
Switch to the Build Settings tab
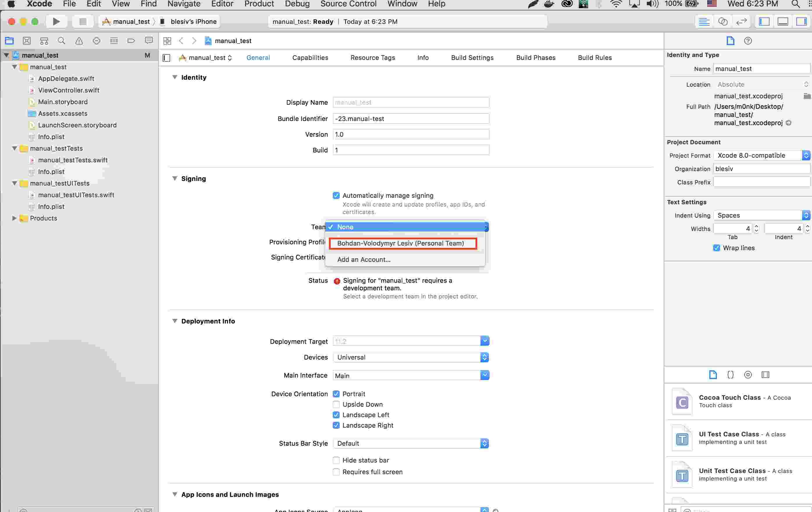coord(472,57)
